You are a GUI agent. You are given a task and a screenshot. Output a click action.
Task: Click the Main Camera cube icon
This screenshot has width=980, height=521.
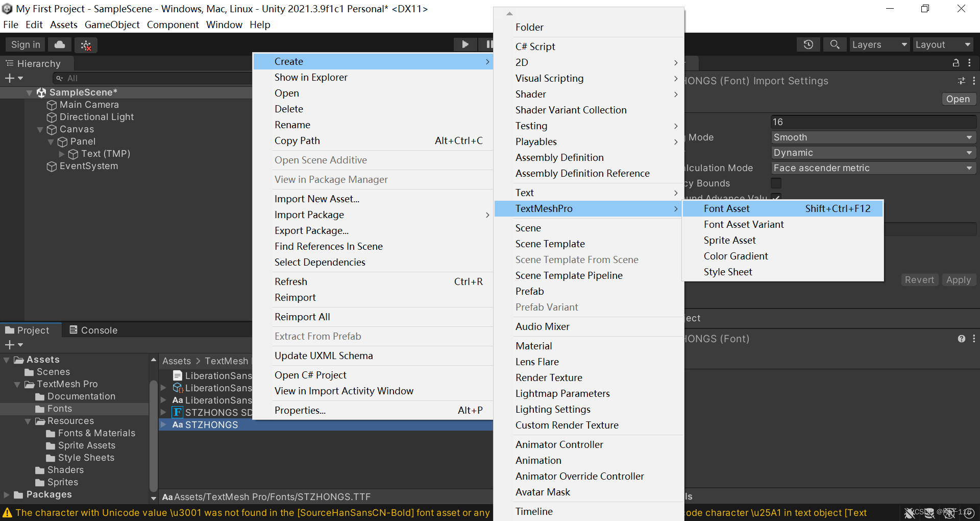(52, 105)
